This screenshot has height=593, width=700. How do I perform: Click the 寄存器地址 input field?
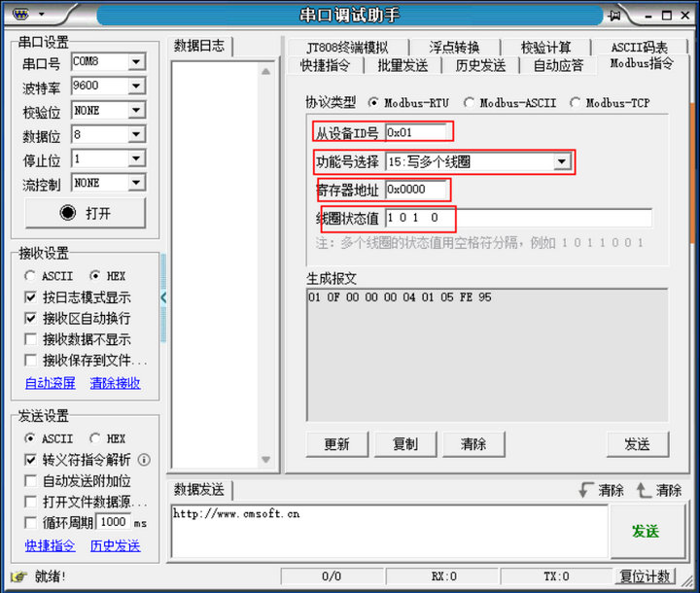pyautogui.click(x=416, y=190)
